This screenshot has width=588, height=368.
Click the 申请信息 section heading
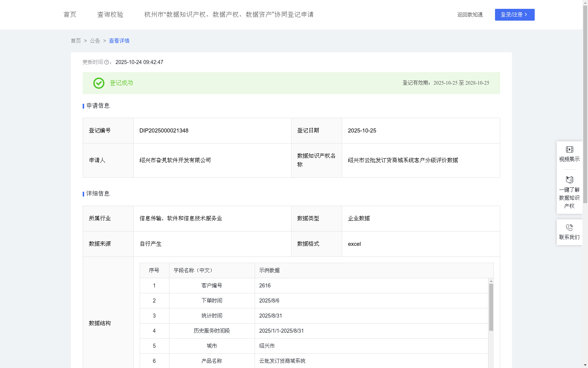(98, 106)
